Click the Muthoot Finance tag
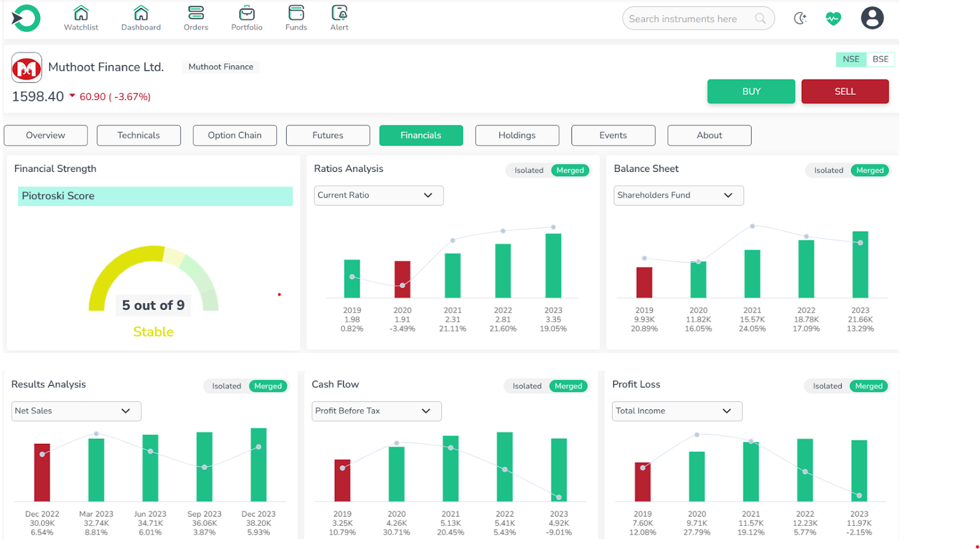Screen dimensions: 980x549 [221, 67]
